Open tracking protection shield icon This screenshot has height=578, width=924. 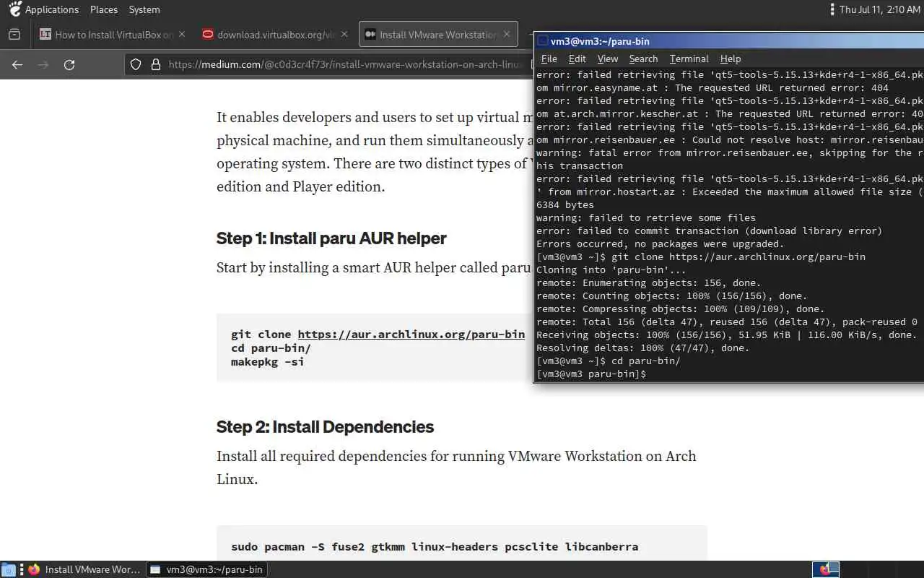[x=136, y=64]
